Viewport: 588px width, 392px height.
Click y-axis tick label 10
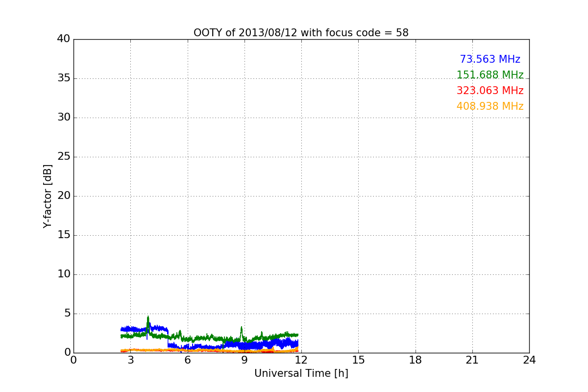point(64,274)
